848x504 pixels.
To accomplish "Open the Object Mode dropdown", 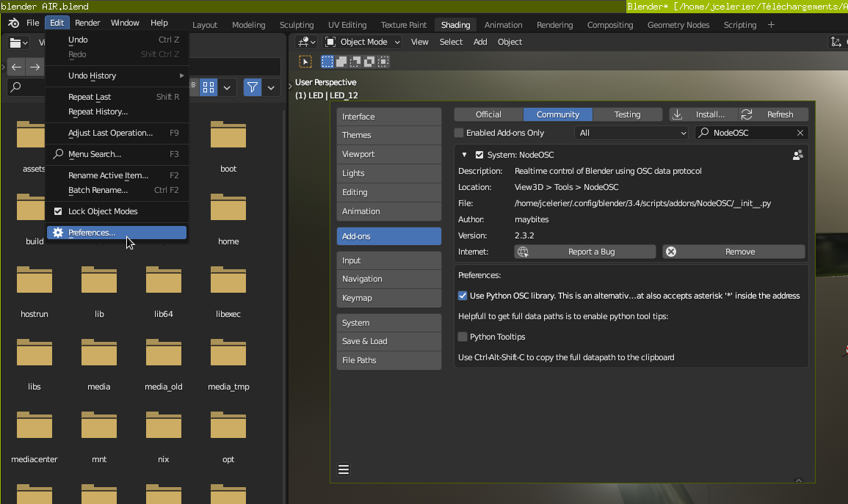I will 363,42.
